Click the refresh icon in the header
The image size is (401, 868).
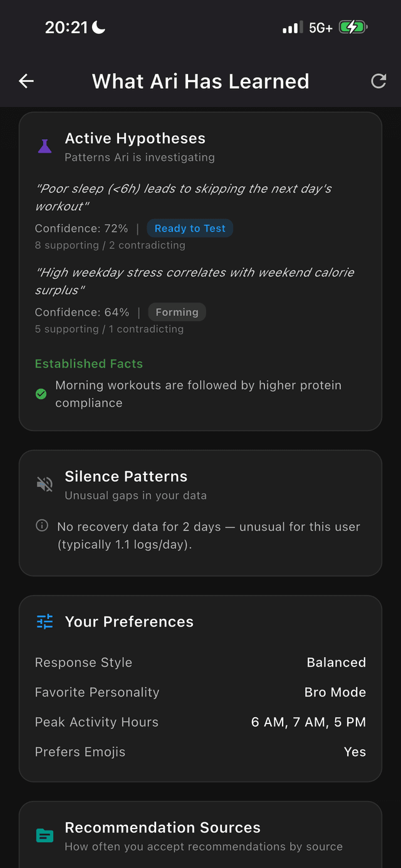tap(378, 81)
